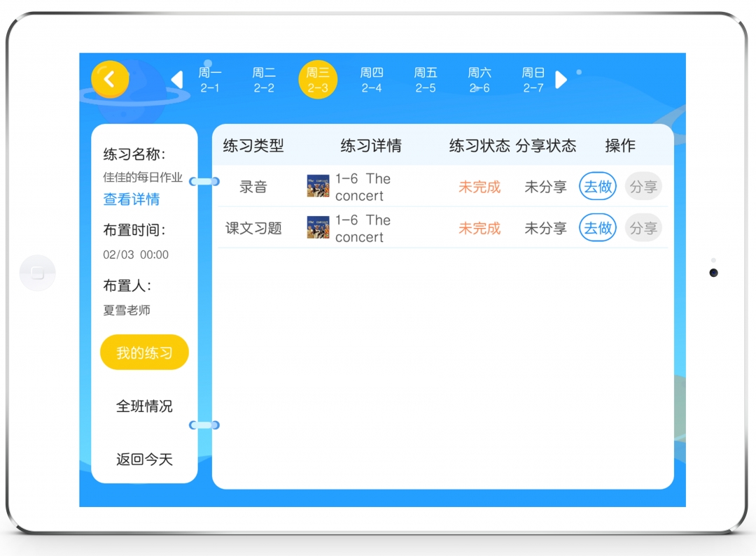Open the 全班情况 view
756x556 pixels.
click(x=144, y=406)
